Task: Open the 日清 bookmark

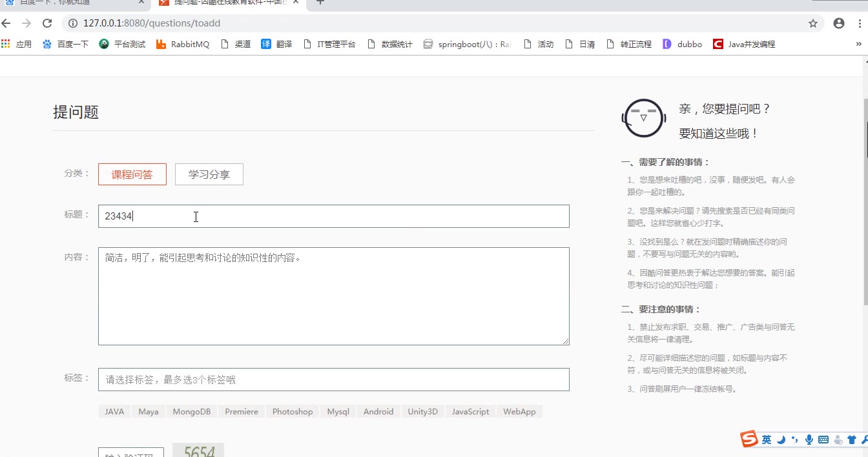Action: click(579, 44)
